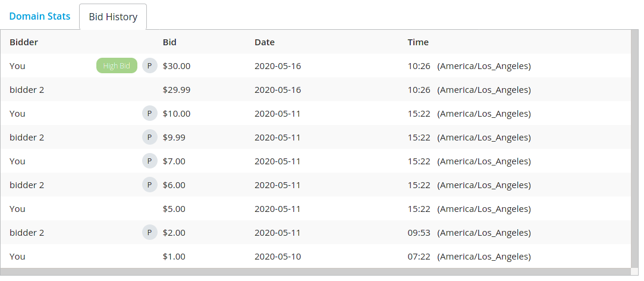
Task: Click the Bidder column header
Action: [x=24, y=42]
